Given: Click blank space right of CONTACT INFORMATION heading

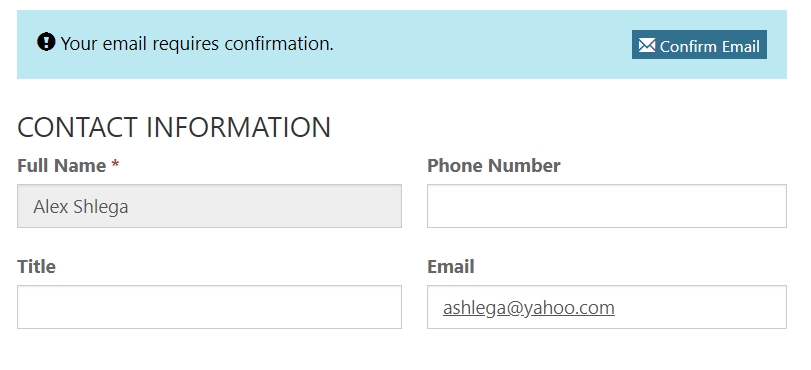Looking at the screenshot, I should click(x=559, y=127).
